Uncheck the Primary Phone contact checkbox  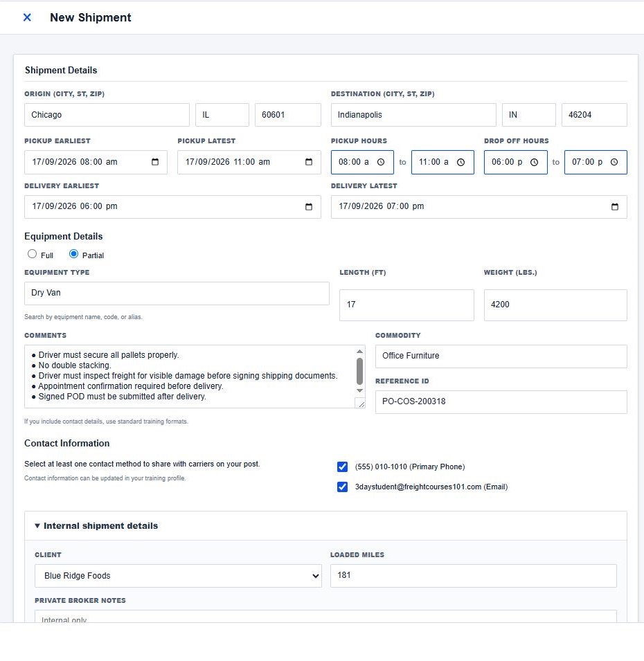point(343,467)
